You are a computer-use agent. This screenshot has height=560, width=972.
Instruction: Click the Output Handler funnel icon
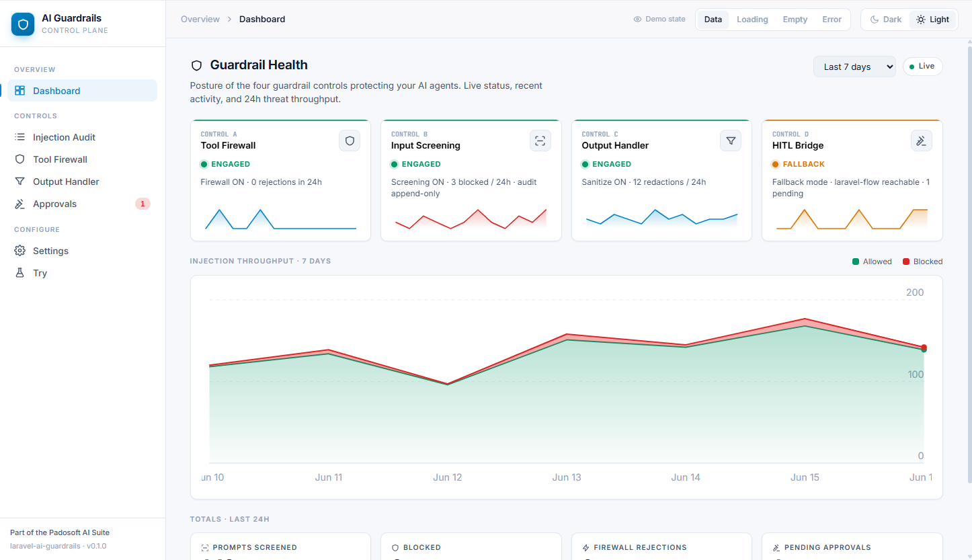coord(731,141)
